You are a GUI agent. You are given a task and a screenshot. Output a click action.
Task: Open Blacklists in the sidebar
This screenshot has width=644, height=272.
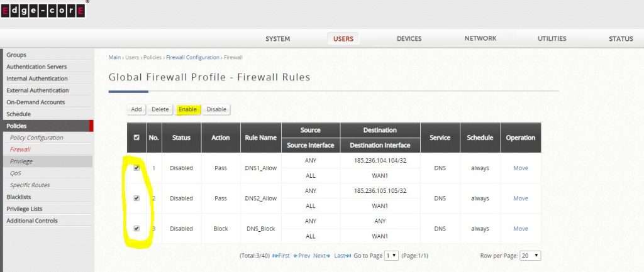click(19, 197)
